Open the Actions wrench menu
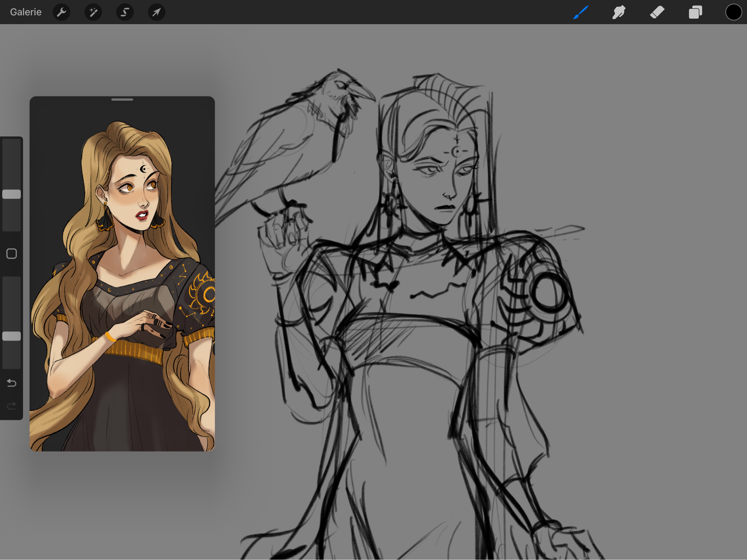747x560 pixels. pos(62,12)
